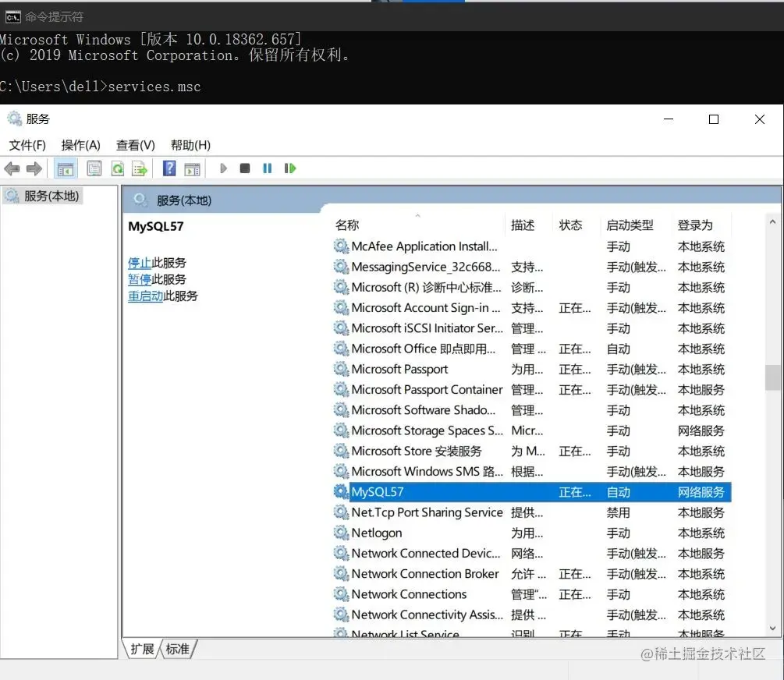Stop the service with the square icon
The image size is (784, 680).
[244, 168]
